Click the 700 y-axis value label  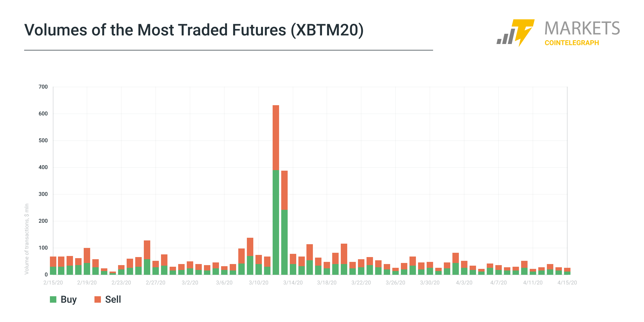[x=43, y=87]
